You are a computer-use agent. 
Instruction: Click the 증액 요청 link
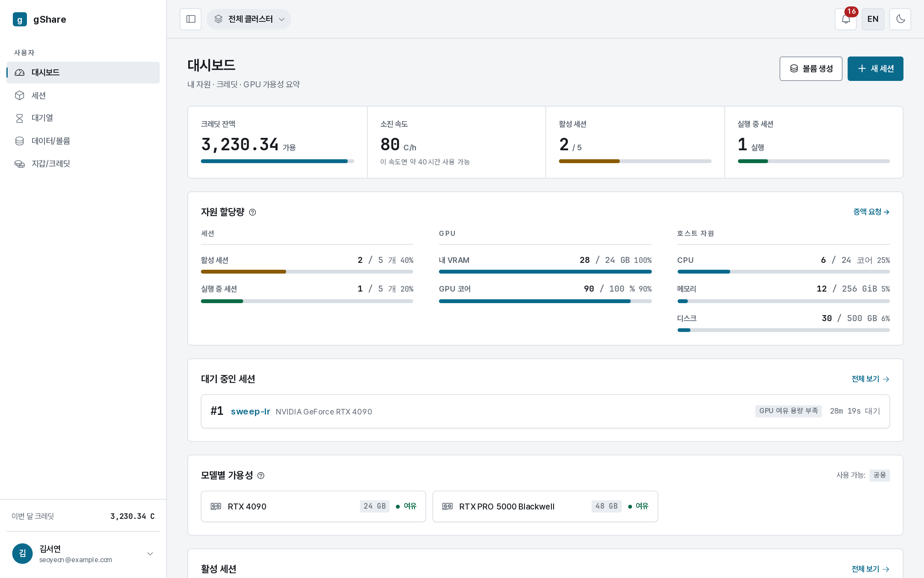(871, 212)
